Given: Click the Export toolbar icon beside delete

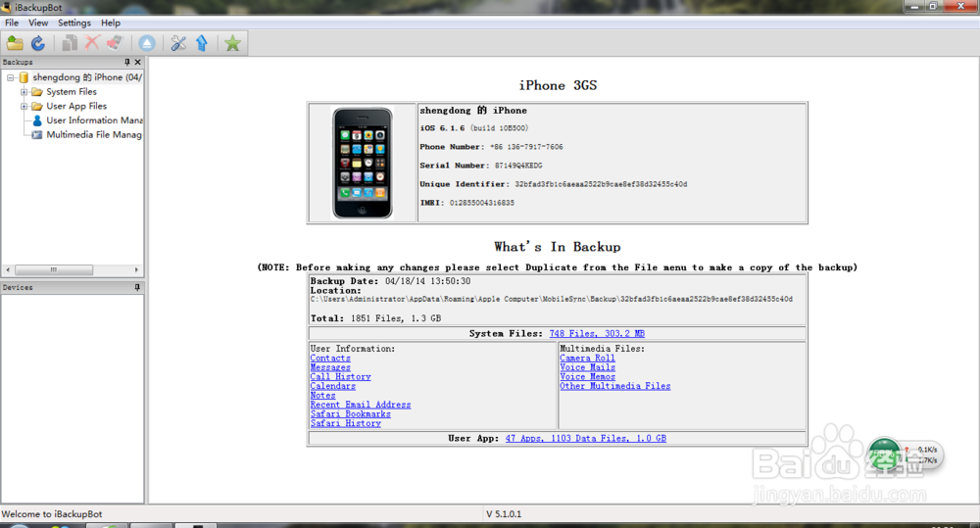Looking at the screenshot, I should tap(115, 43).
